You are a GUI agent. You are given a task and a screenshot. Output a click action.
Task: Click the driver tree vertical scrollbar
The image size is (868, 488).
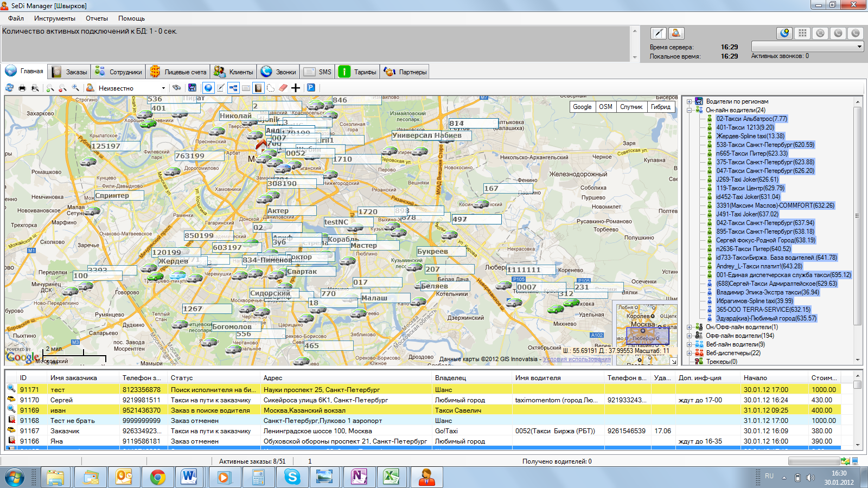pos(858,232)
